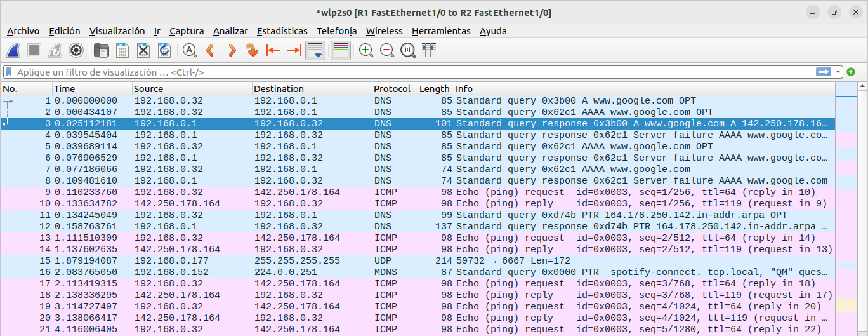868x336 pixels.
Task: Add a filter button with plus icon
Action: [851, 72]
